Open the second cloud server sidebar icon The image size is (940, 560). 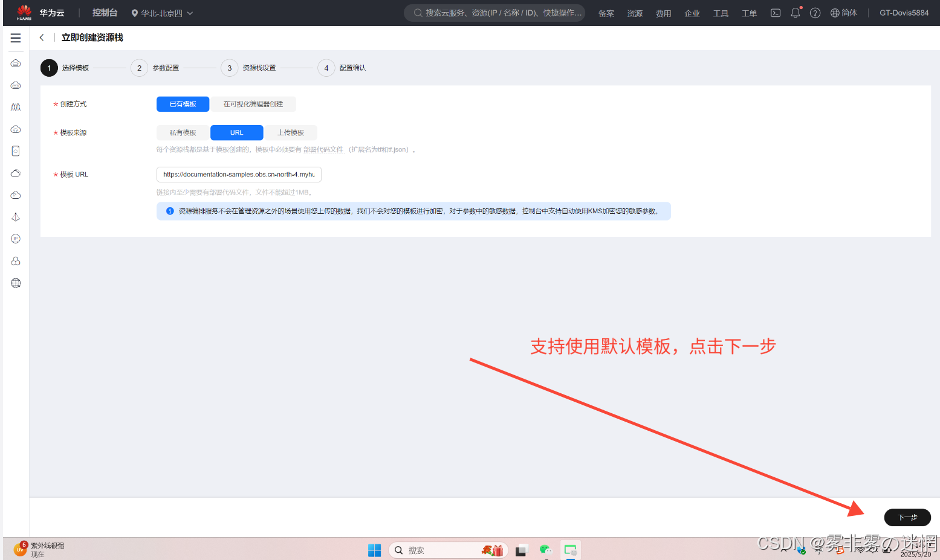pyautogui.click(x=16, y=85)
